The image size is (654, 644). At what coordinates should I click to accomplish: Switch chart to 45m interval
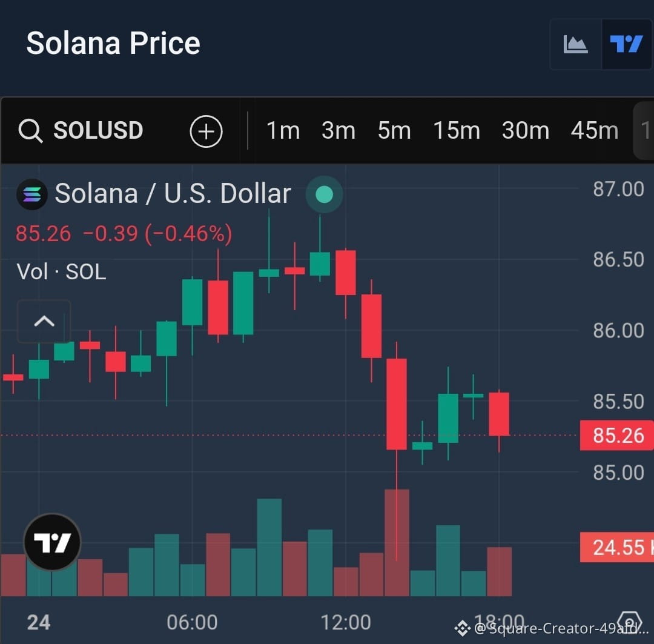(595, 131)
